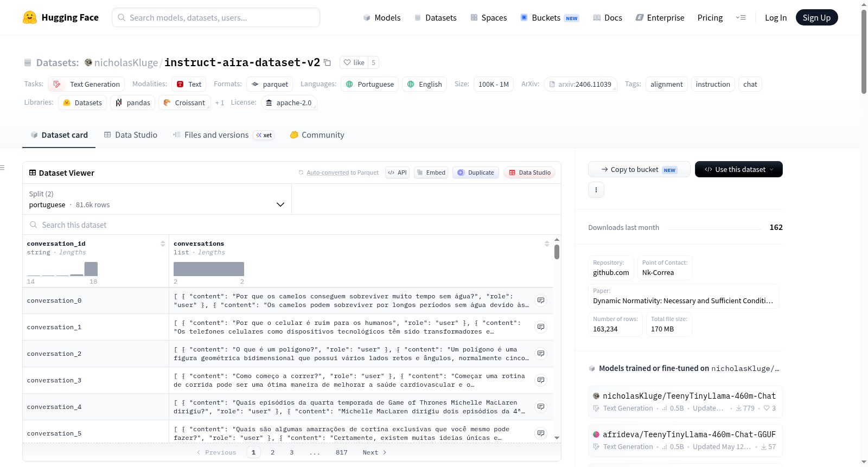Screen dimensions: 868x467
Task: Open afrideva/TeenyTinyLlama-460m-Chat-GGUF model card
Action: [685, 440]
